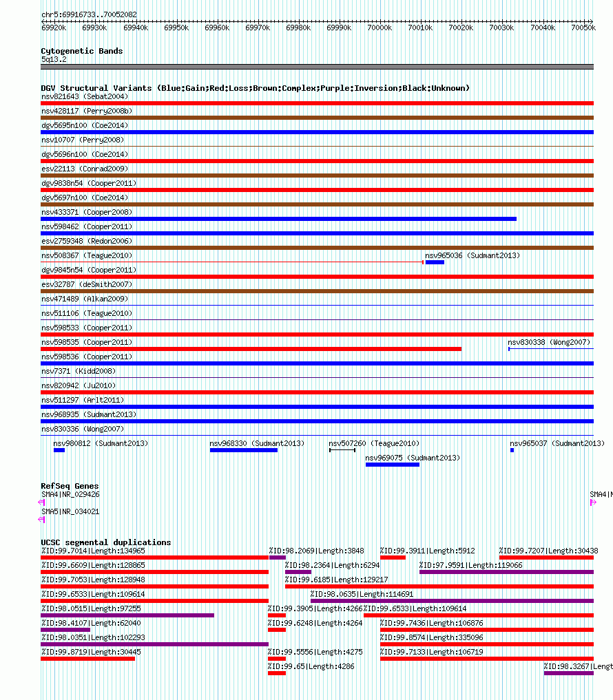Open duplication %ID:99.7014|Length:134965
The height and width of the screenshot is (700, 613).
[x=93, y=551]
